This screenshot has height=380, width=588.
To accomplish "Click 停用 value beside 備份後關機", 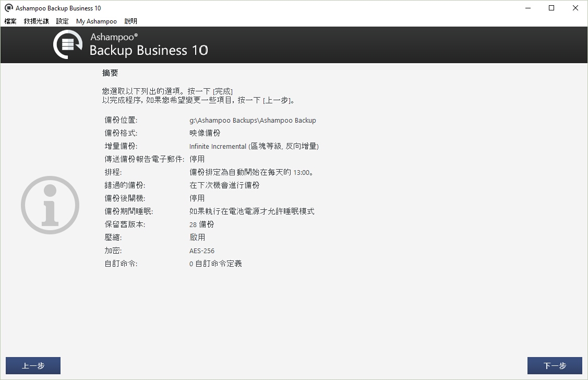I will click(197, 198).
